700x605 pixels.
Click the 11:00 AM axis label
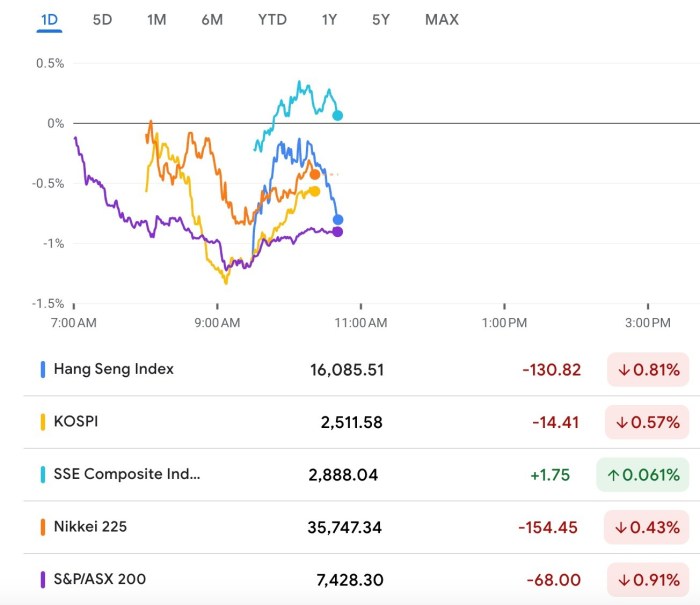click(x=361, y=322)
